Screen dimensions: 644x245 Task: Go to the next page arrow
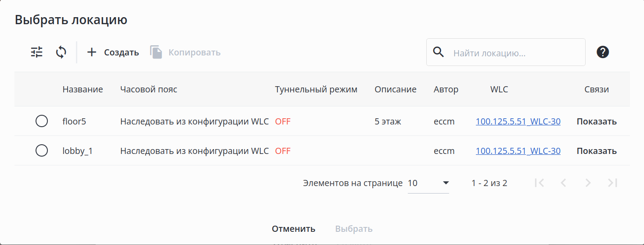tap(588, 183)
